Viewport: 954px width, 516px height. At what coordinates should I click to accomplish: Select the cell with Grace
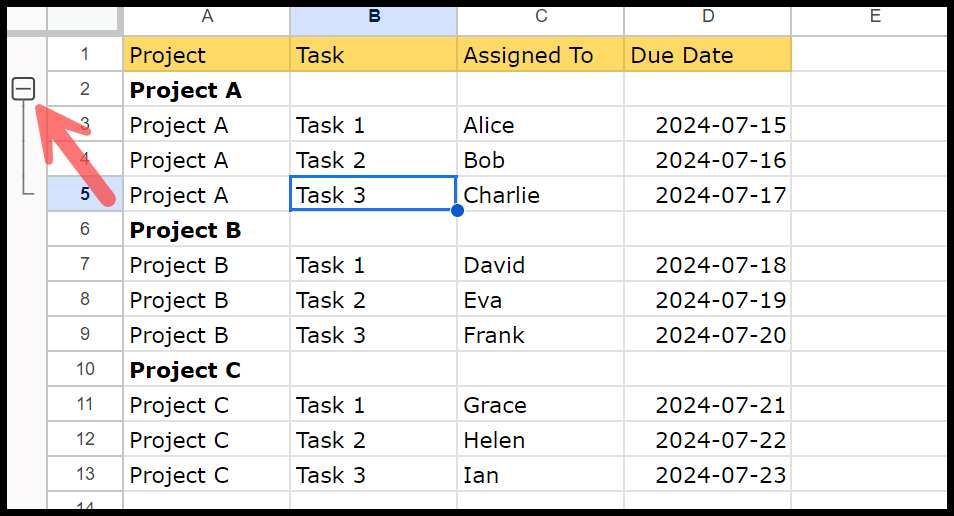click(540, 405)
